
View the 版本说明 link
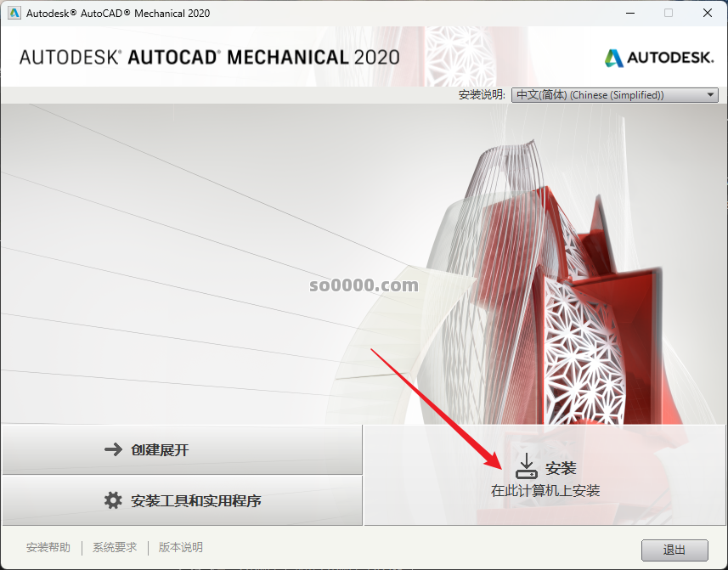click(181, 548)
